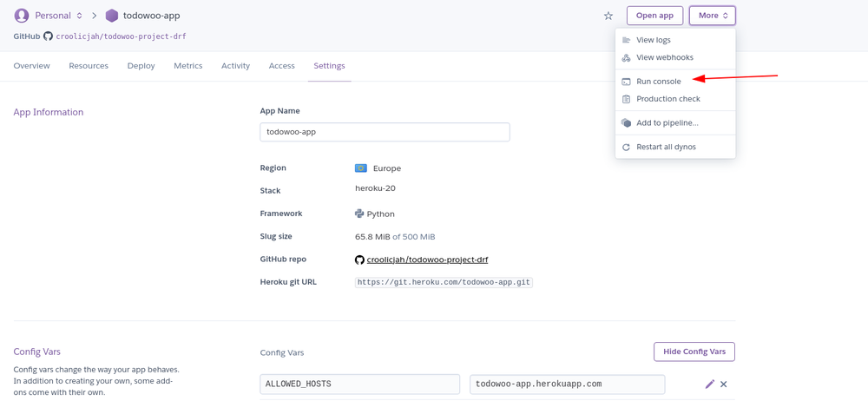This screenshot has height=401, width=868.
Task: Open the Metrics tab
Action: coord(188,66)
